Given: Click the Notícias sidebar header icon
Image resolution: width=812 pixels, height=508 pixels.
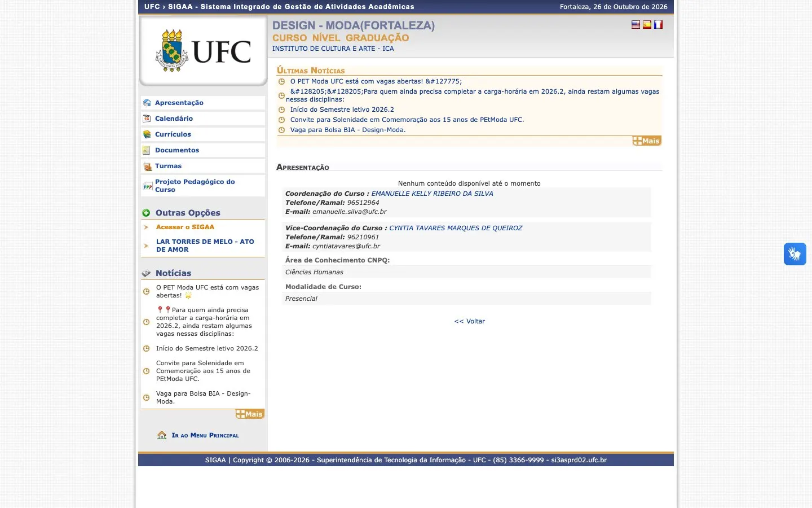Looking at the screenshot, I should pos(146,273).
